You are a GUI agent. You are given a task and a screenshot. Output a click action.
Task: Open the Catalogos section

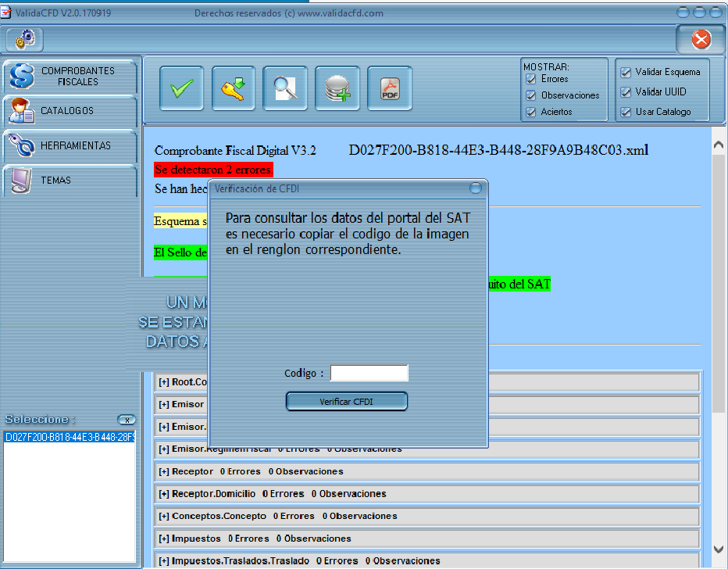70,111
